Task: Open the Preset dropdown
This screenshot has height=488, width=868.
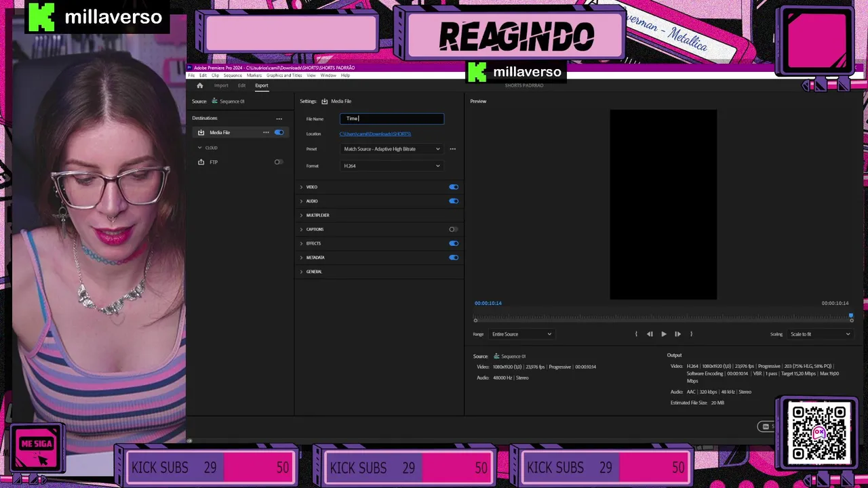Action: pos(391,149)
